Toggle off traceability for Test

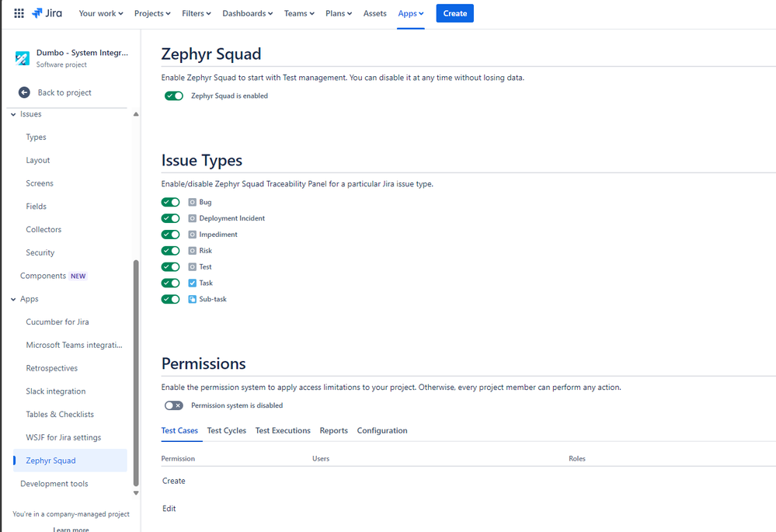[x=170, y=266]
